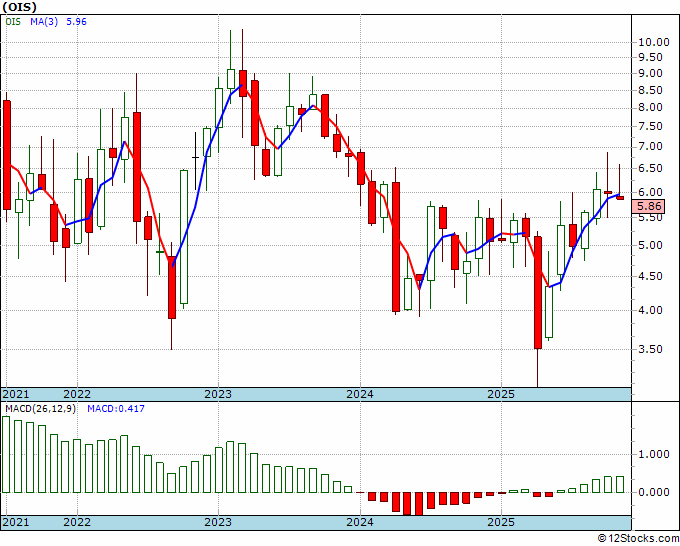Viewport: 680px width, 546px height.
Task: Click the 6.00 price axis label
Action: click(650, 192)
